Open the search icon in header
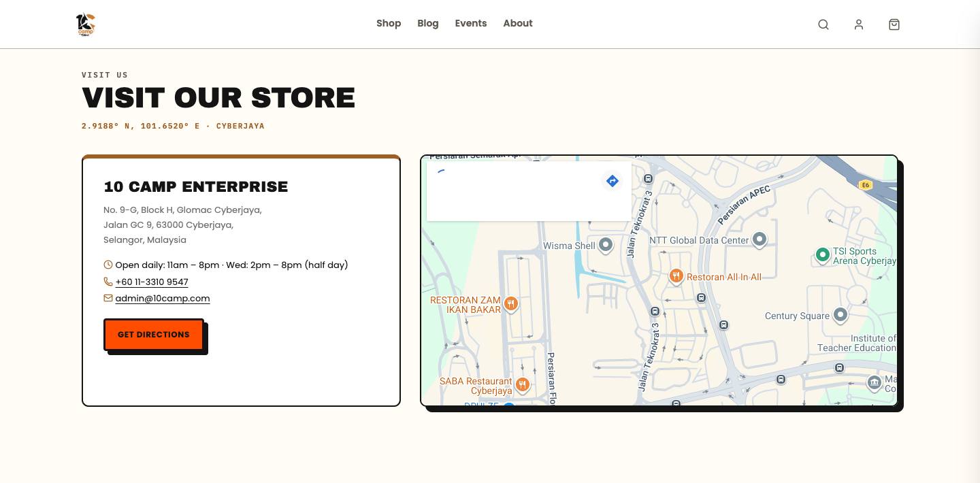This screenshot has height=483, width=980. pos(823,24)
